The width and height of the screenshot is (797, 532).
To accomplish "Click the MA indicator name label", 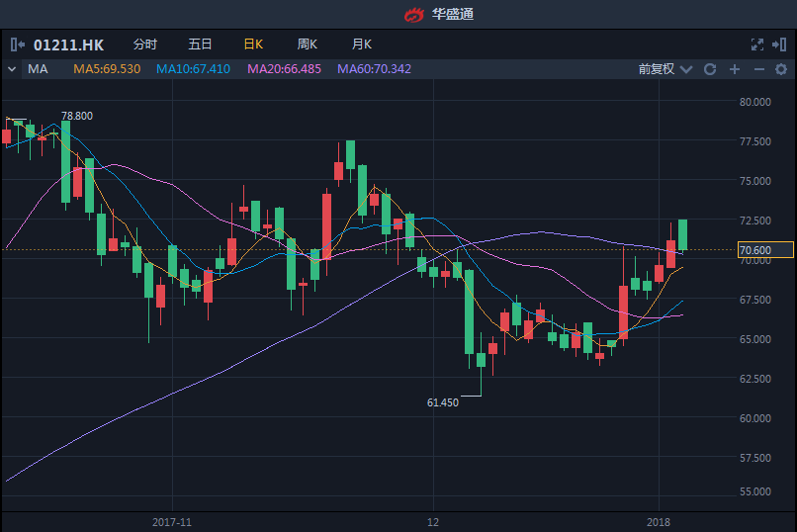I will click(x=38, y=69).
